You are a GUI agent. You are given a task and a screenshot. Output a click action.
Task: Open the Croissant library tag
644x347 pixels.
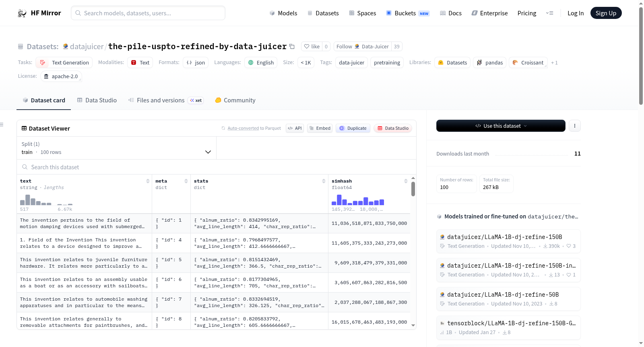coord(528,62)
